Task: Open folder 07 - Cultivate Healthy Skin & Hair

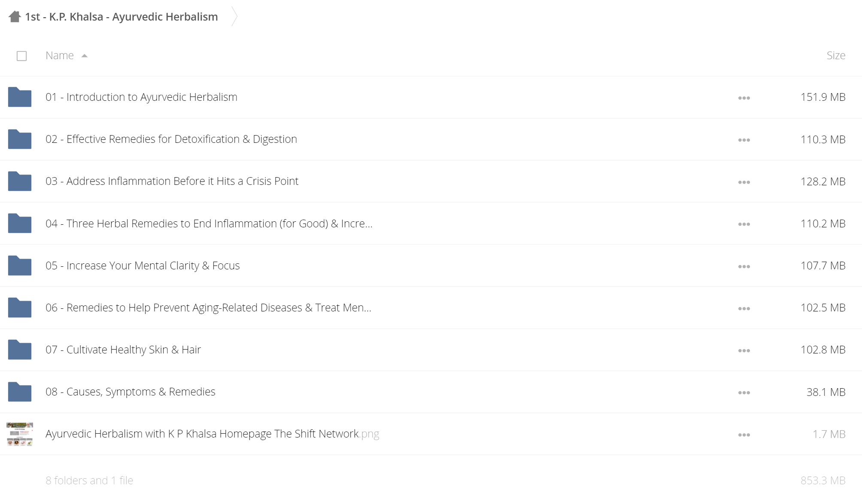Action: [123, 350]
